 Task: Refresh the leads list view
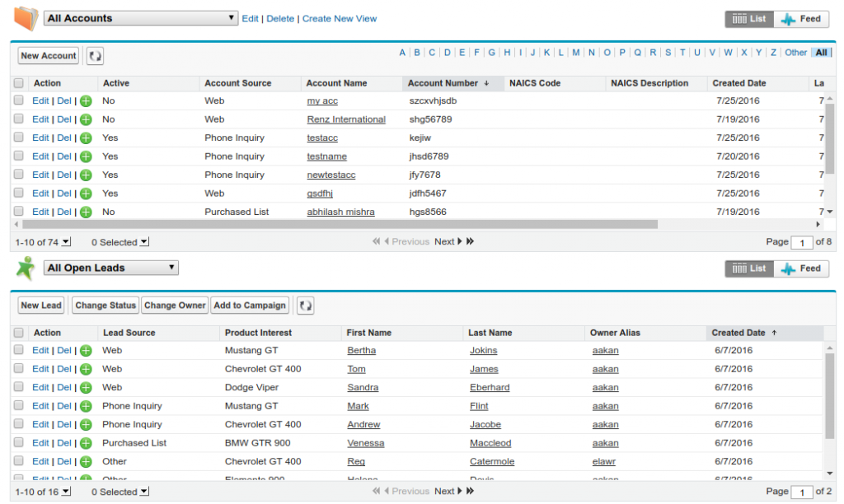(305, 305)
